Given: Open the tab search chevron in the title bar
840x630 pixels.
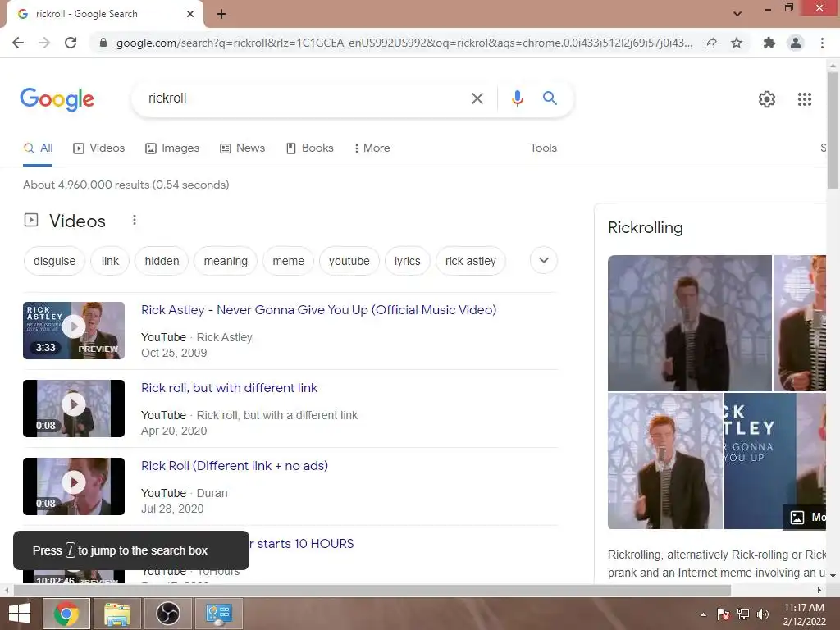Looking at the screenshot, I should coord(737,14).
